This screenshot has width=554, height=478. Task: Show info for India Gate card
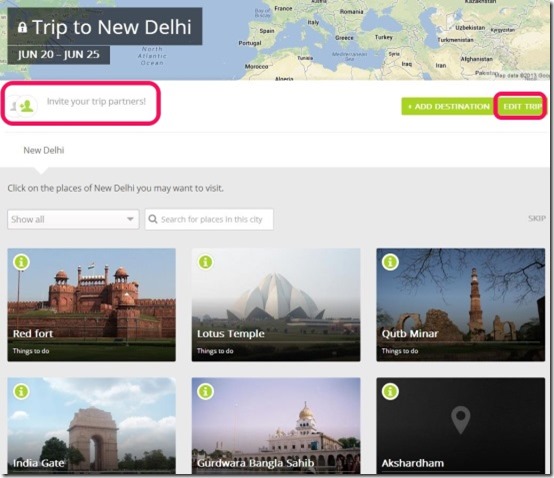[22, 391]
